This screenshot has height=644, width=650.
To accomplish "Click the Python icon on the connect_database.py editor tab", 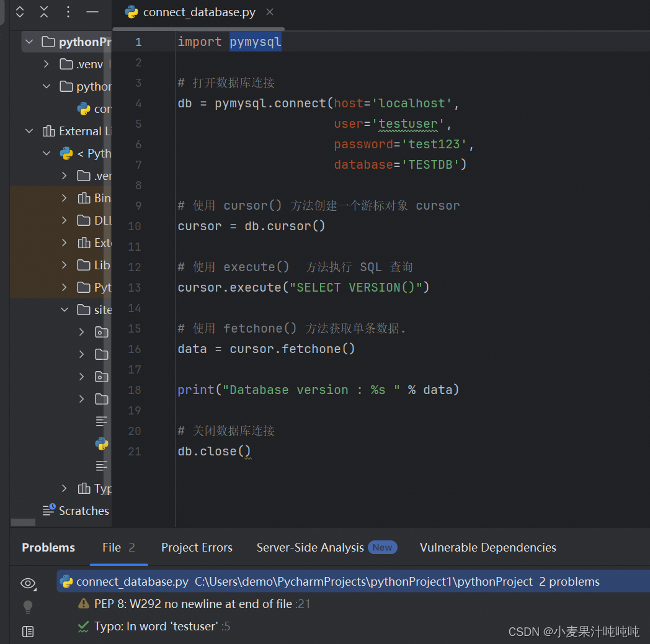I will [131, 12].
